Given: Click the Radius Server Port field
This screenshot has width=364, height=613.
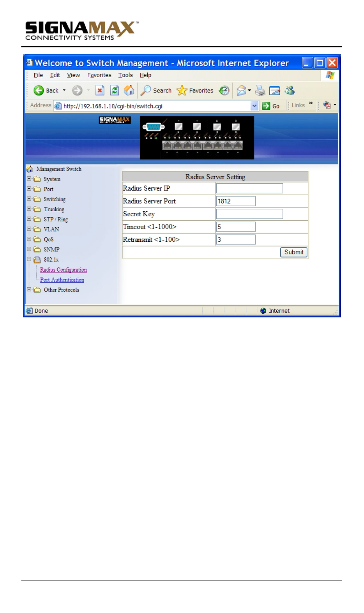Looking at the screenshot, I should pos(236,201).
